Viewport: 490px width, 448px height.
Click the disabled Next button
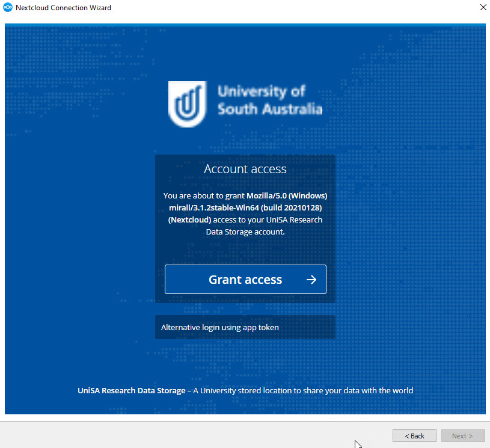click(463, 435)
